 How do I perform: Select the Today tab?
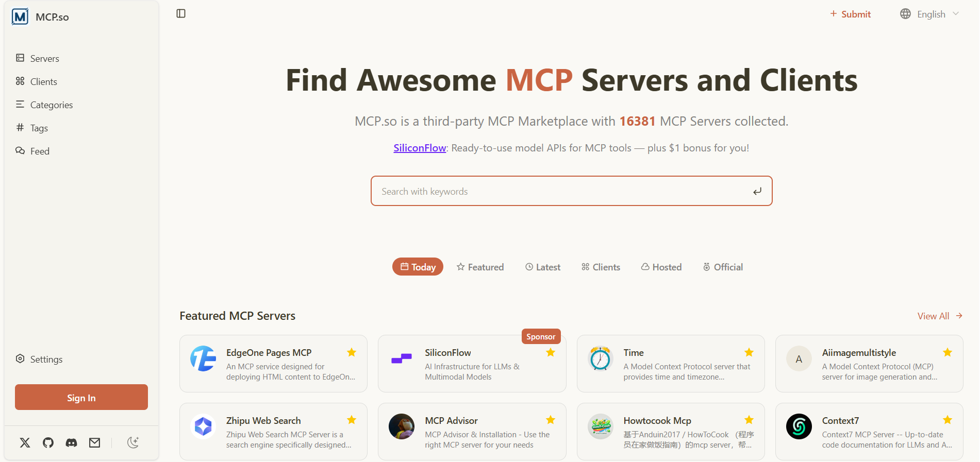pyautogui.click(x=418, y=267)
